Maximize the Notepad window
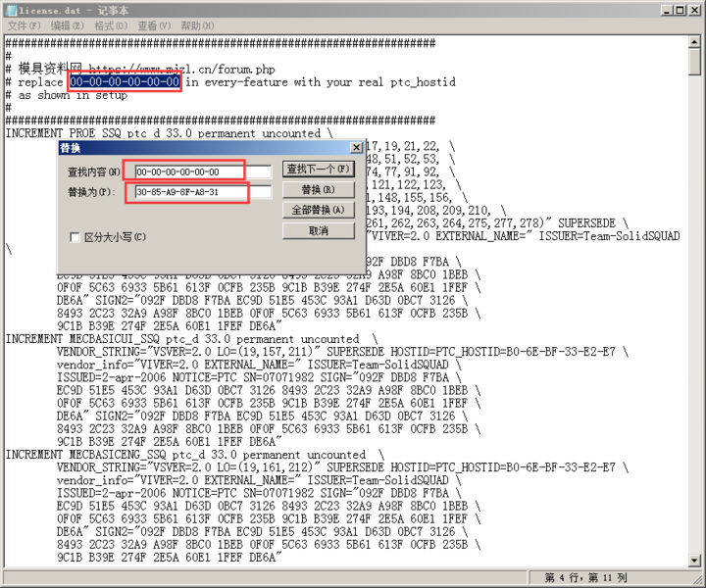This screenshot has height=588, width=706. 680,10
